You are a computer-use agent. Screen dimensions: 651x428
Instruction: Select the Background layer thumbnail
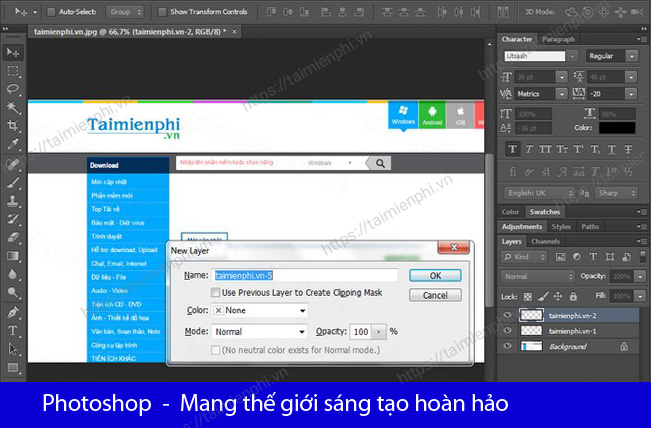531,346
